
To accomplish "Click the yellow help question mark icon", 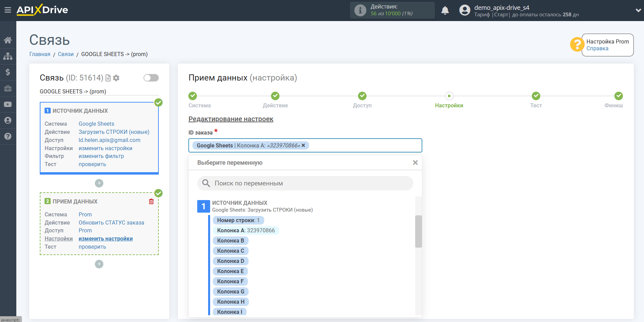I will pos(577,44).
